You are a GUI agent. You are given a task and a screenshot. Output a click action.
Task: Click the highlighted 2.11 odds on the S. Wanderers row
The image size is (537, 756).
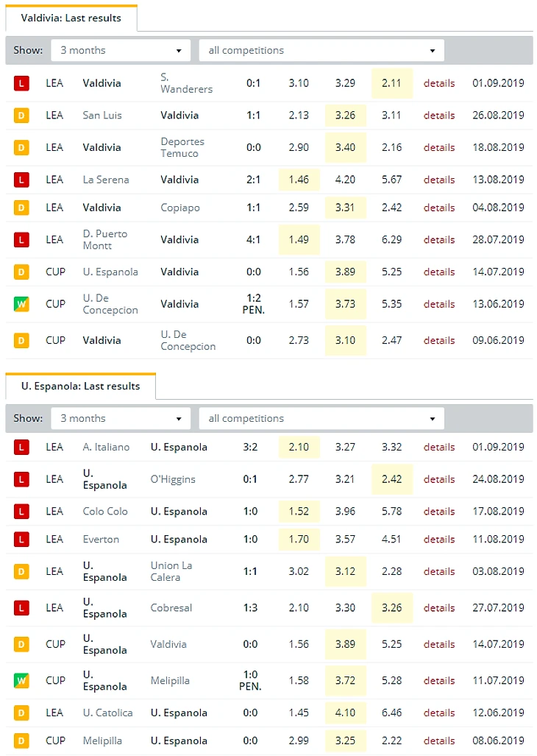coord(391,83)
